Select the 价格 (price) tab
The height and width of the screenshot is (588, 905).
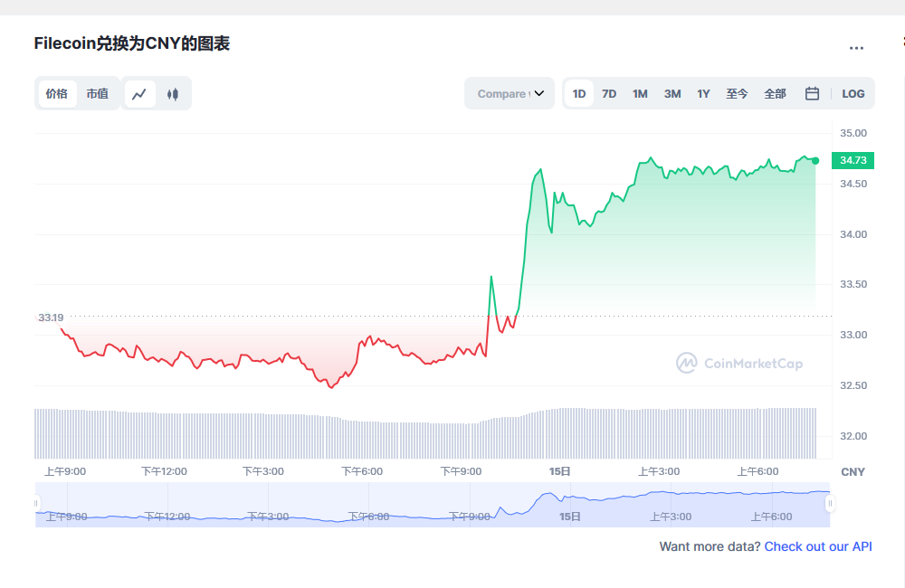(x=57, y=93)
